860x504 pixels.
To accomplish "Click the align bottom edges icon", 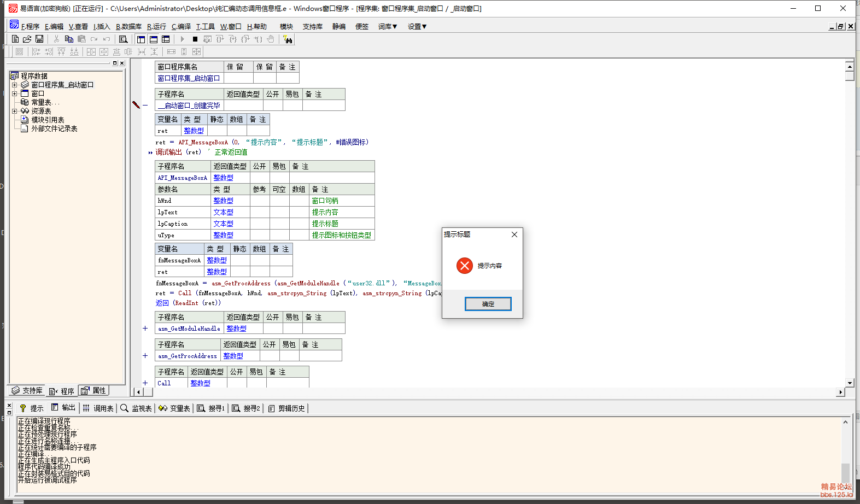I will 74,51.
